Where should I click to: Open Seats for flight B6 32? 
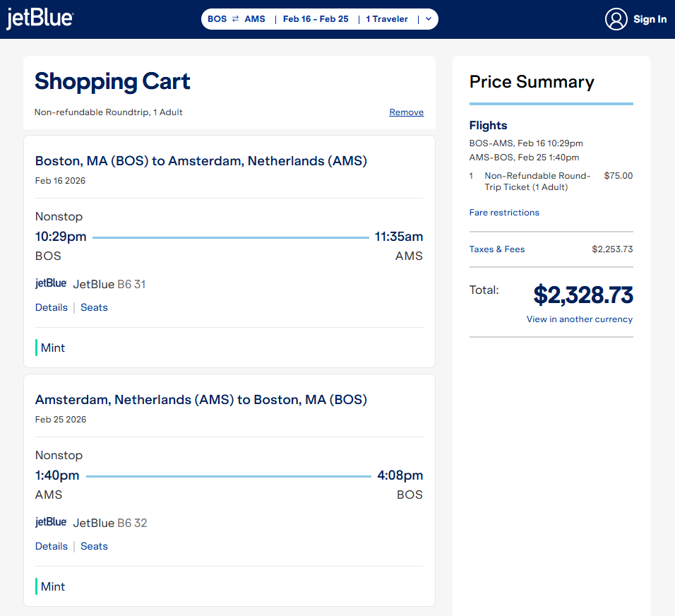(94, 546)
